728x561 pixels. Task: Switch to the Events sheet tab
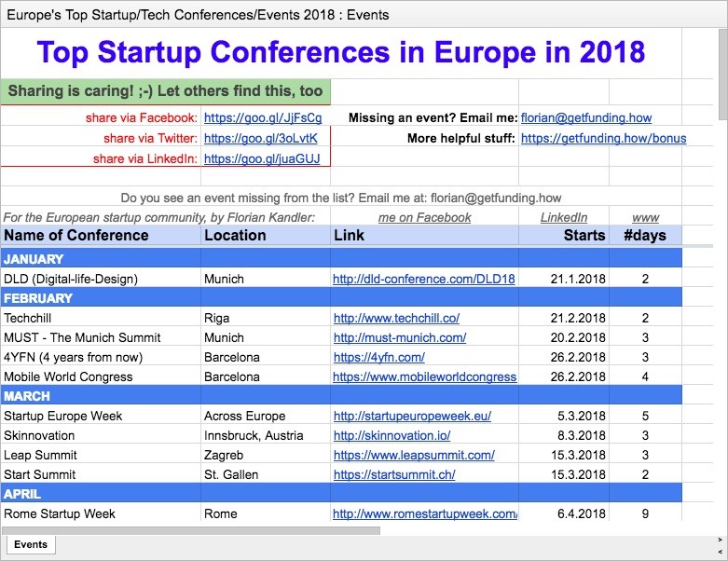pyautogui.click(x=31, y=544)
